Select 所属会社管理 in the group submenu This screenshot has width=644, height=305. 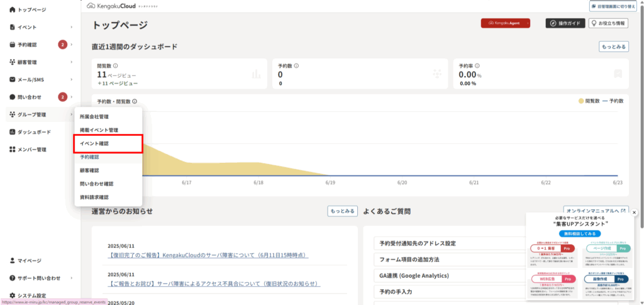pos(94,117)
